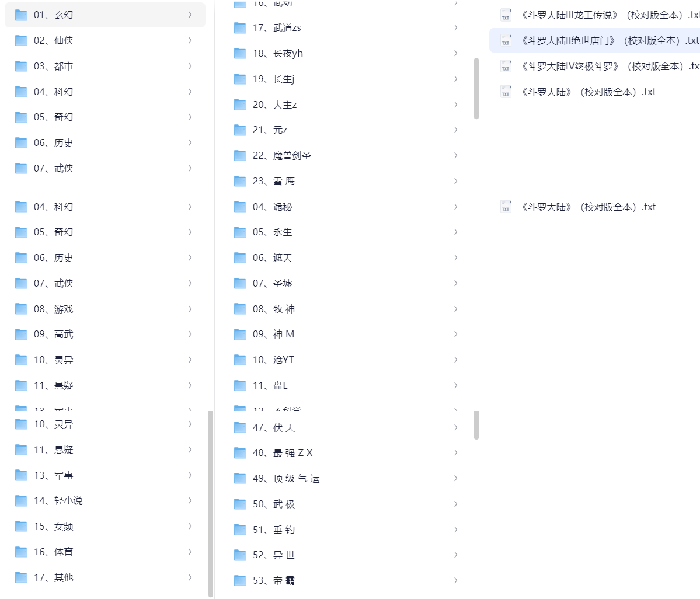Open the 09、高武 folder name
The image size is (700, 599).
coord(54,335)
